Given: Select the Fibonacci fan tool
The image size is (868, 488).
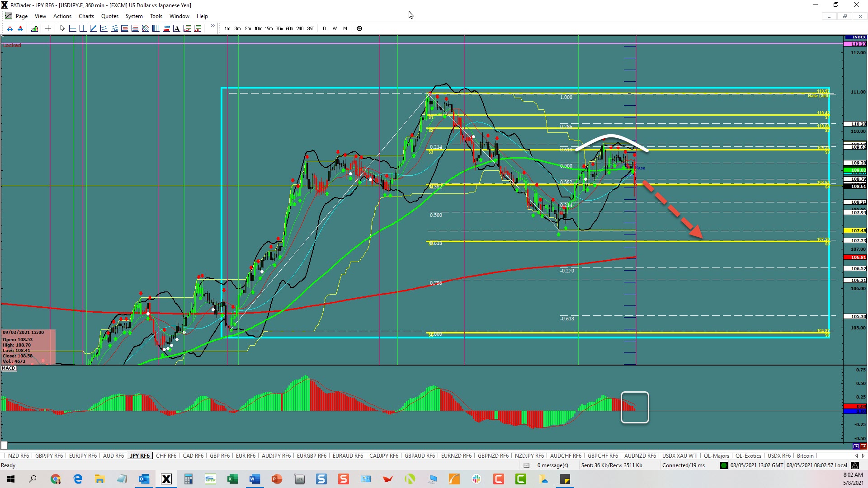Looking at the screenshot, I should tap(145, 28).
